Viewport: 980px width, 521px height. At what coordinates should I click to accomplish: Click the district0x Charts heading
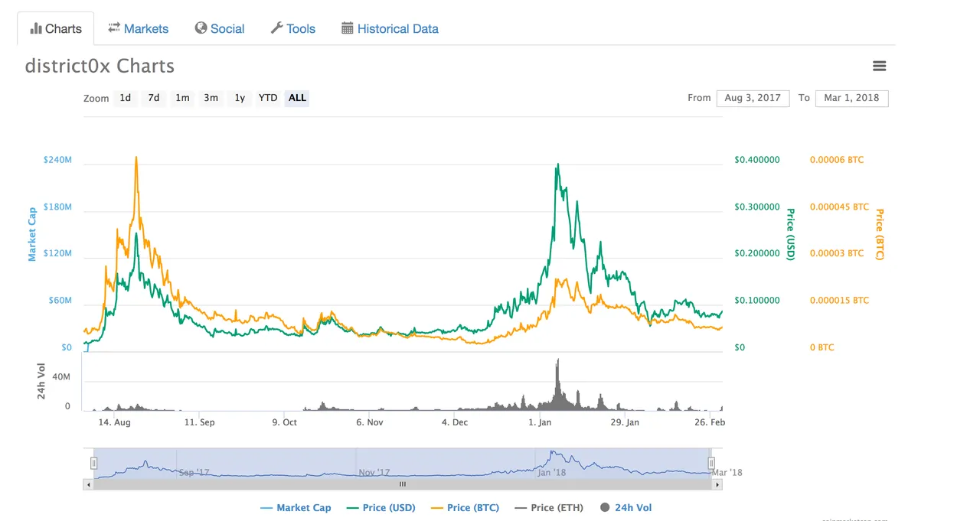pyautogui.click(x=100, y=66)
